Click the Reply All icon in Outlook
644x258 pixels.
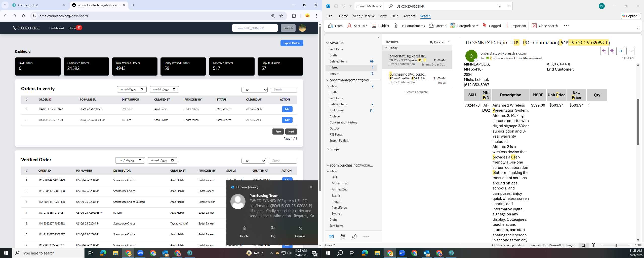[x=612, y=51]
